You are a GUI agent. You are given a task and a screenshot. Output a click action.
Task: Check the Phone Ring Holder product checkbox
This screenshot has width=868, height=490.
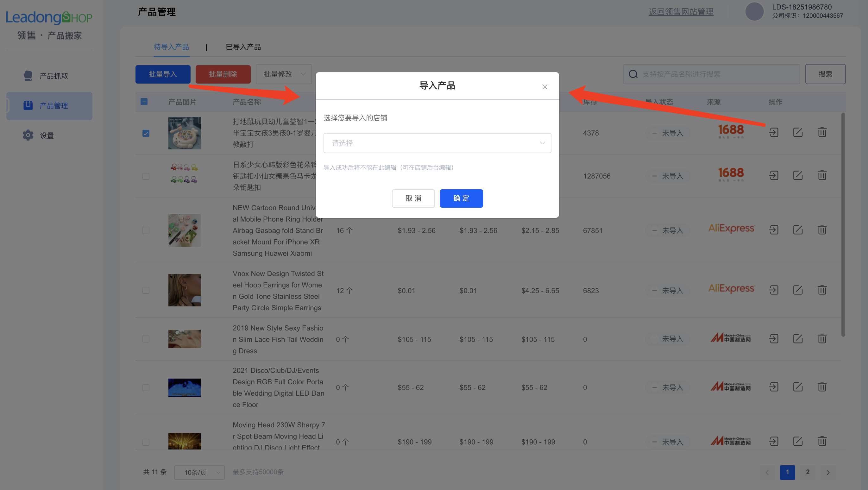[146, 230]
